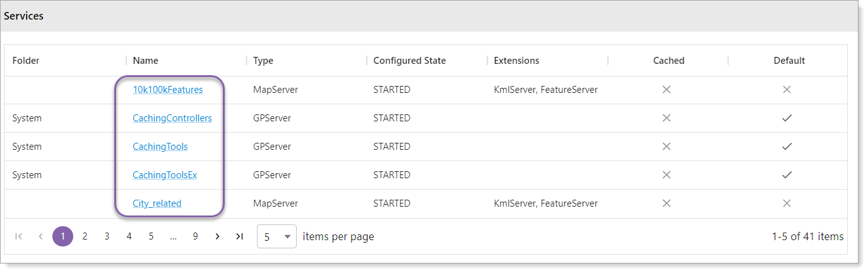Screen dimensions: 868x273
Task: Open the 10k100kFeatures service link
Action: tap(168, 90)
